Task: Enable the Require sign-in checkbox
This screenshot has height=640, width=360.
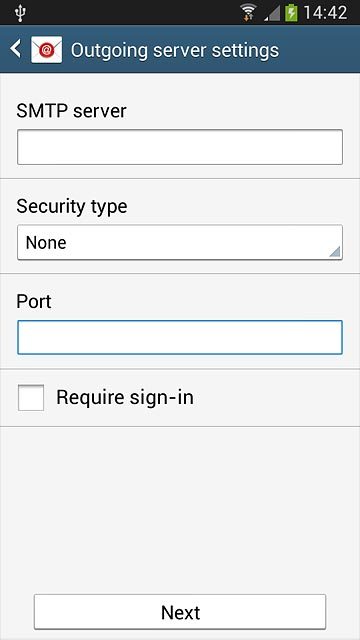Action: coord(31,398)
